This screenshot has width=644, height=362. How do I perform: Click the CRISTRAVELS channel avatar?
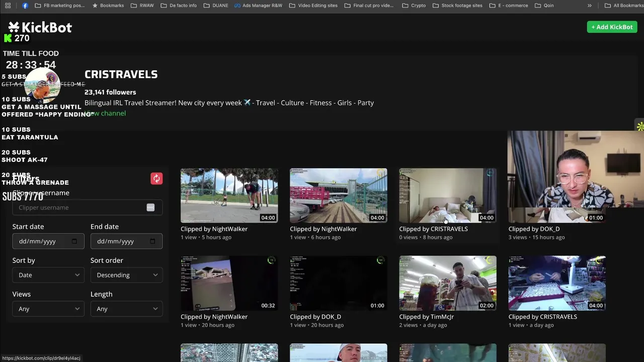tap(42, 85)
